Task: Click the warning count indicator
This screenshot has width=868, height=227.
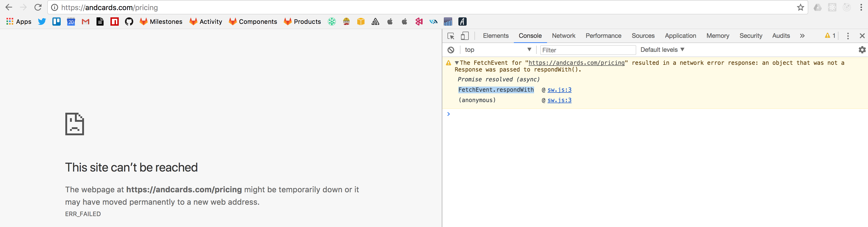Action: pos(830,36)
